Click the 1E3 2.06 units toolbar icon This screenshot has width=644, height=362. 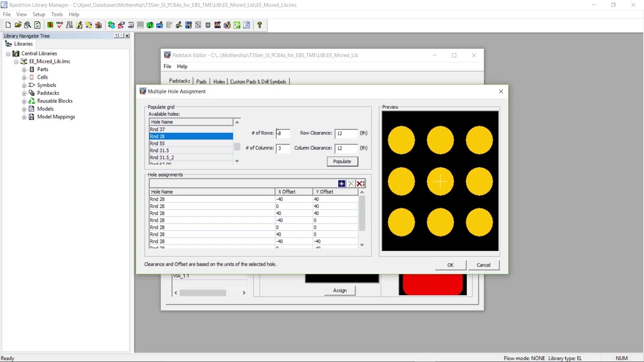(69, 25)
